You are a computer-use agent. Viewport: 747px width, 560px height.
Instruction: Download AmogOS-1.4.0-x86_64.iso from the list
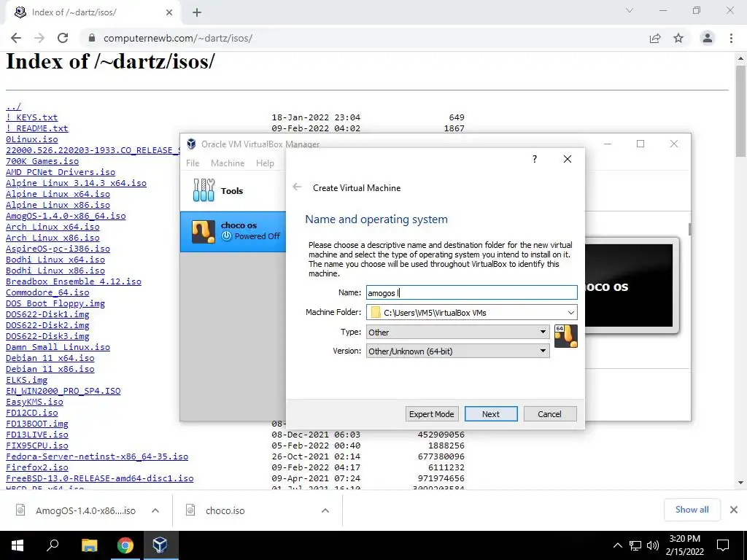point(66,216)
